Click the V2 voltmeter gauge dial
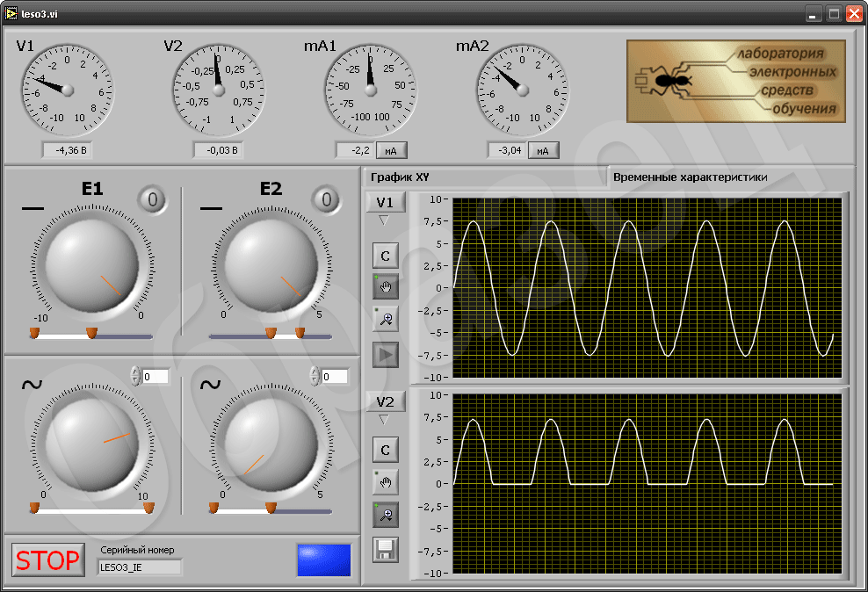The width and height of the screenshot is (868, 592). point(220,90)
